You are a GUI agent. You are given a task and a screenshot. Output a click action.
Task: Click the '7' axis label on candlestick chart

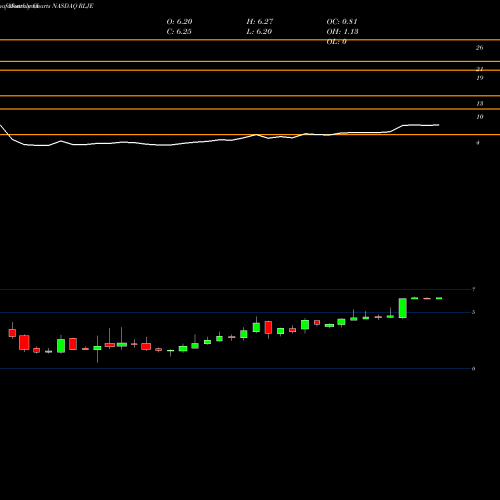(x=473, y=289)
